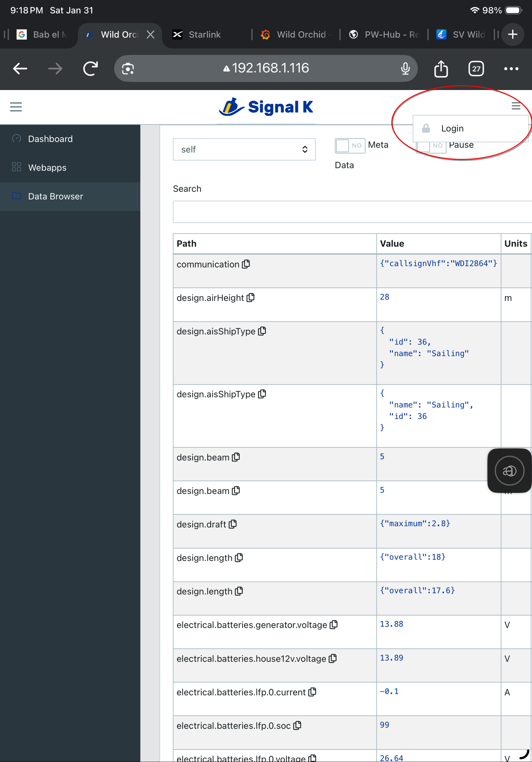Viewport: 532px width, 762px height.
Task: Open Webapps in the sidebar
Action: point(47,168)
